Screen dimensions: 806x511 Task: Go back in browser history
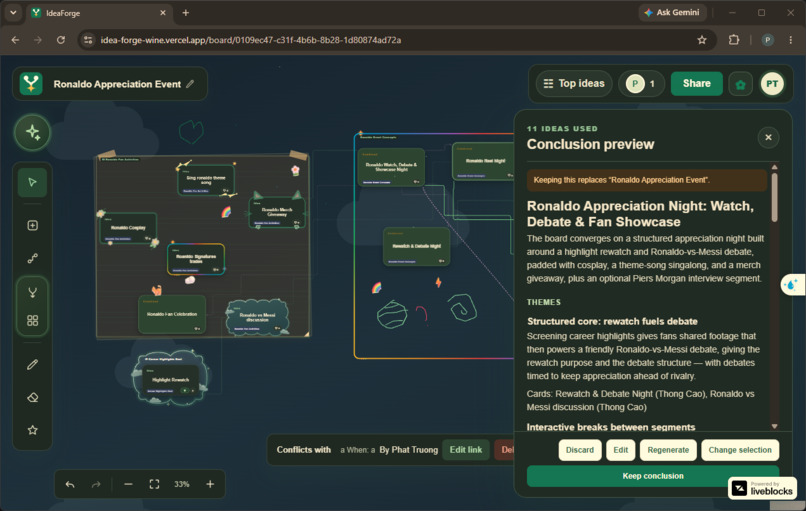coord(15,40)
